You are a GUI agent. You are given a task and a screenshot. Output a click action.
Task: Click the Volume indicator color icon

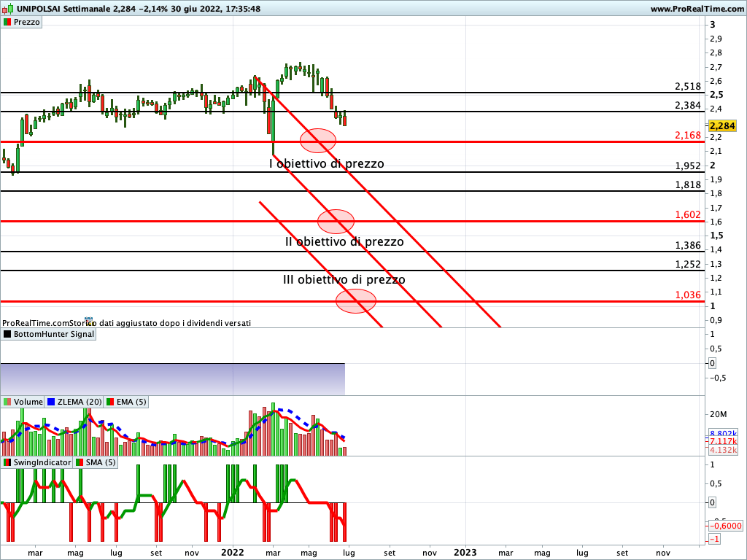coord(7,402)
